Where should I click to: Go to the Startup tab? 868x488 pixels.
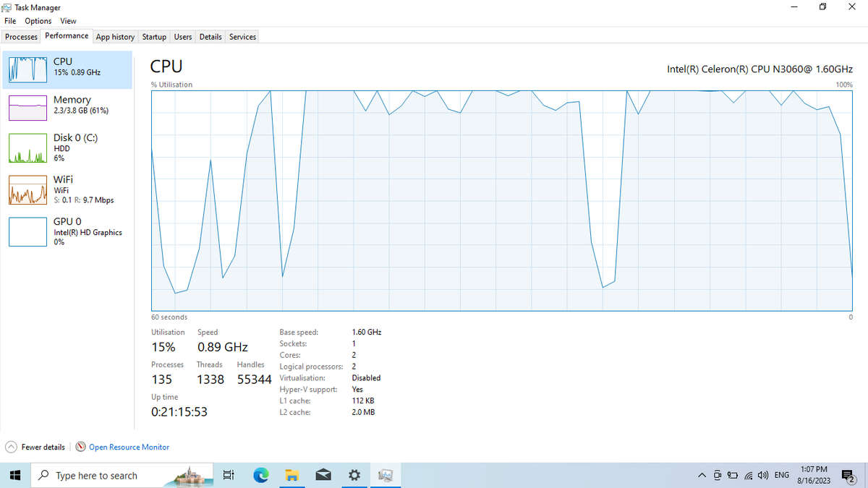pyautogui.click(x=154, y=37)
